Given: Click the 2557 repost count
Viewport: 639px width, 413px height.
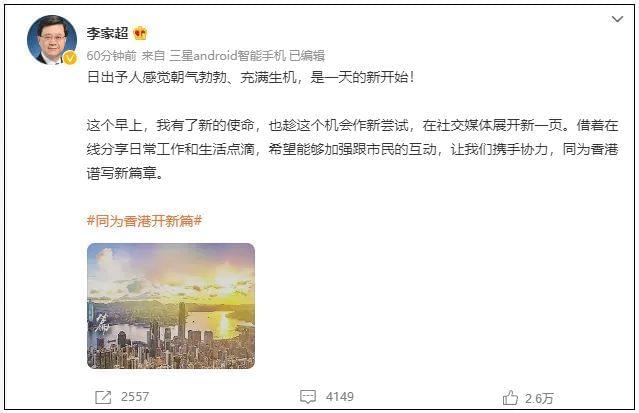Looking at the screenshot, I should pyautogui.click(x=135, y=397).
